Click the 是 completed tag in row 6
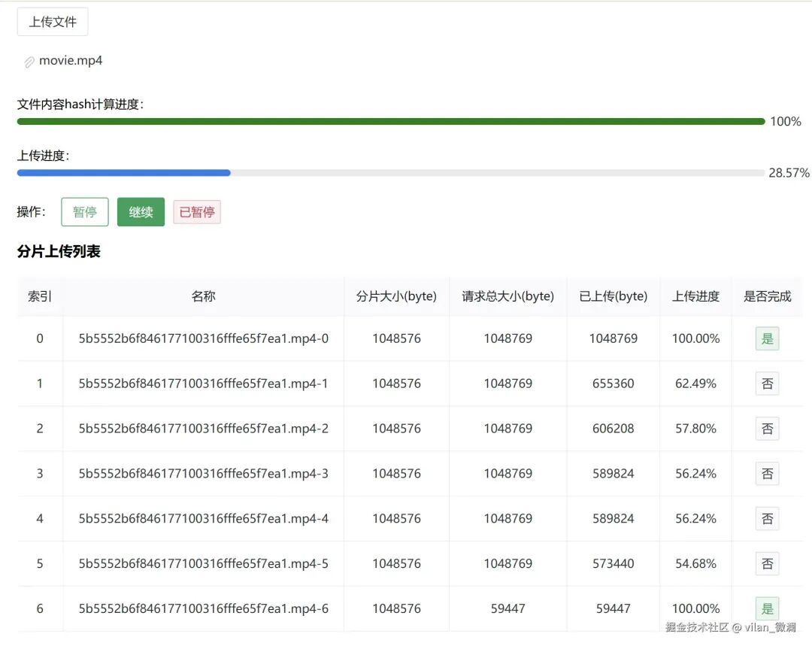812x649 pixels. click(767, 608)
